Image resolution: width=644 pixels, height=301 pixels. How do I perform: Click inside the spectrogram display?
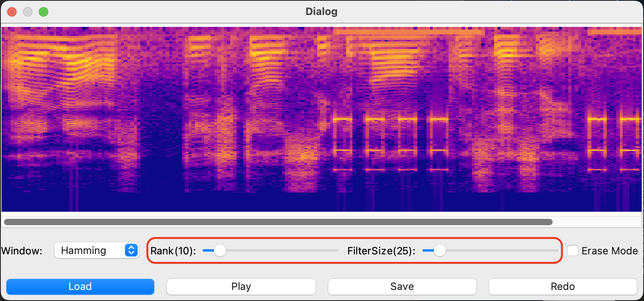click(322, 119)
